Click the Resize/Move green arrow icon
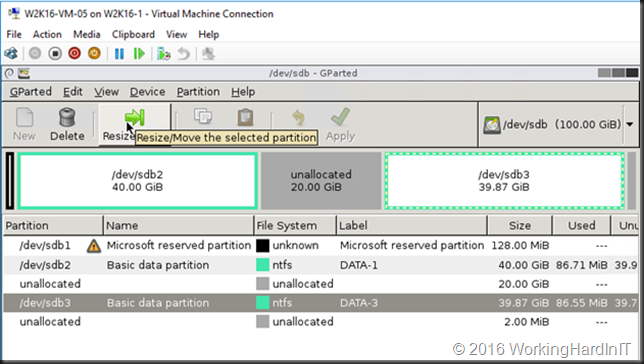Image resolution: width=644 pixels, height=364 pixels. (135, 117)
